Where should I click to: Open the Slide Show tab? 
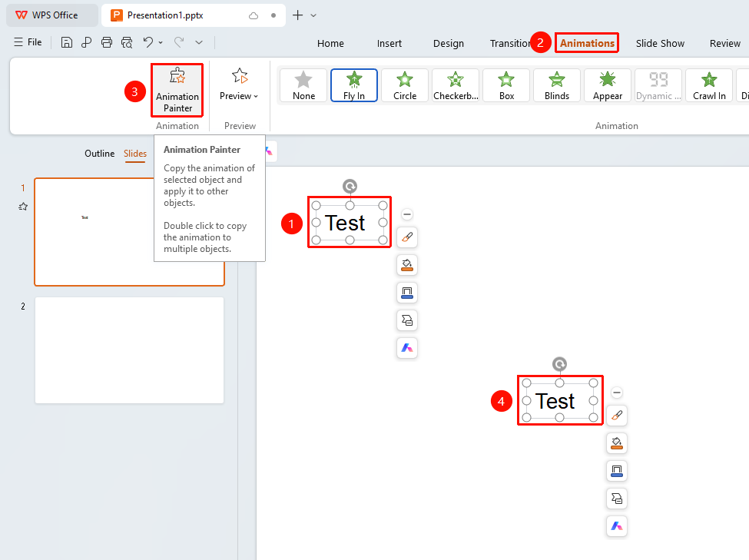660,44
